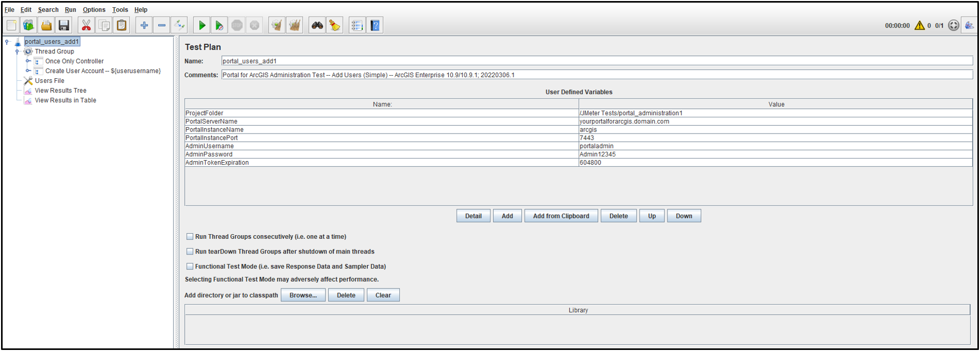
Task: Click the 7443 port value cell
Action: pyautogui.click(x=775, y=138)
